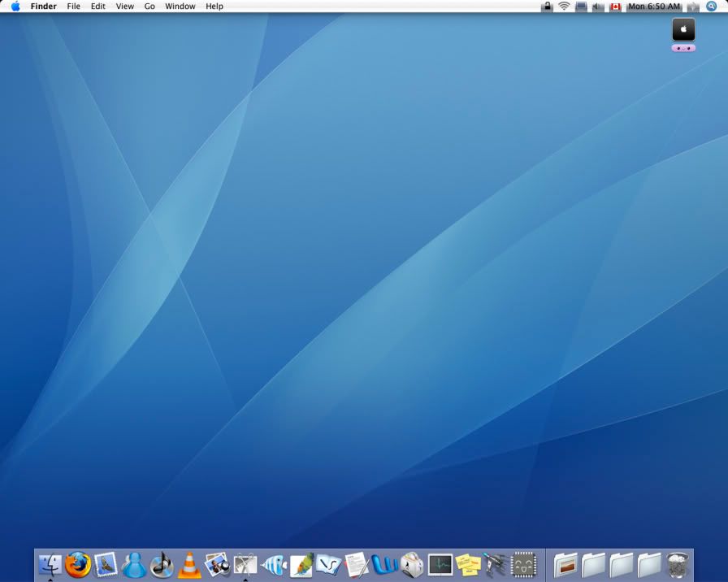728x582 pixels.
Task: Open Finder from the dock
Action: click(50, 564)
